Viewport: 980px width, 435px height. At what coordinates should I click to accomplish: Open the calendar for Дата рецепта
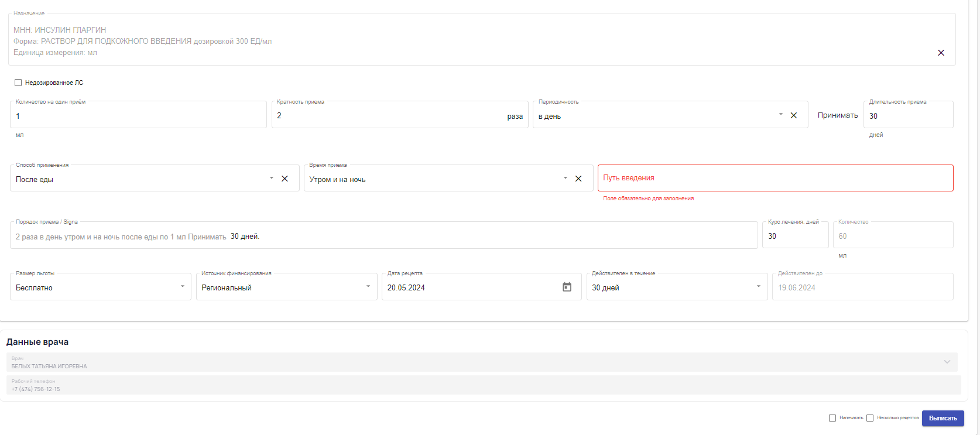[567, 287]
